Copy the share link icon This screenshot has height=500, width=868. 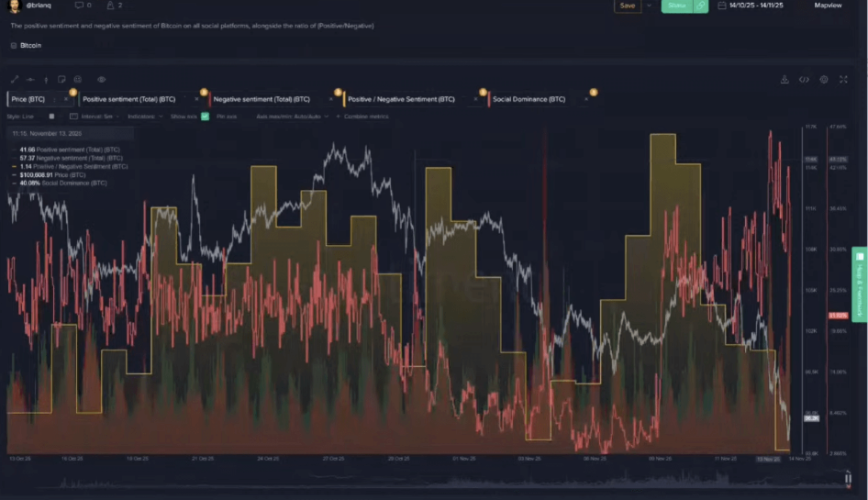click(700, 6)
